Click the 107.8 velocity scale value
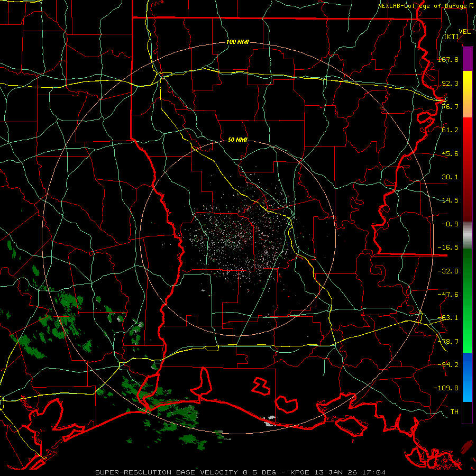This screenshot has height=476, width=476. [x=448, y=59]
